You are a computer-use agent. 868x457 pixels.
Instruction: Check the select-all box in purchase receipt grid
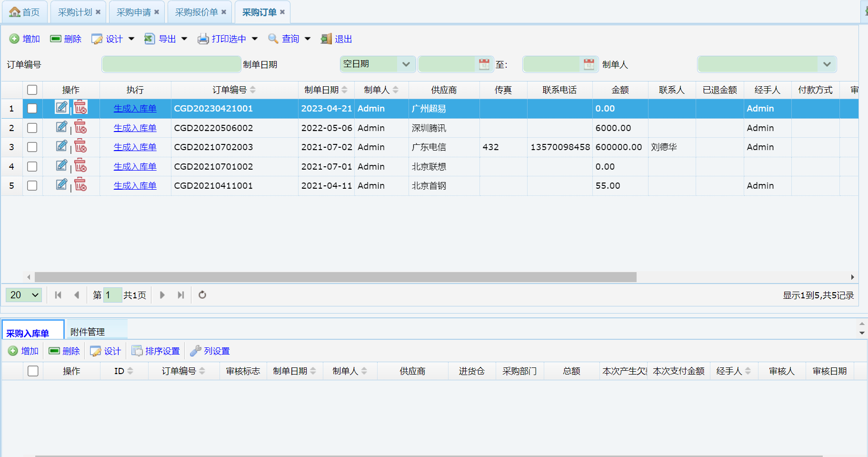tap(33, 371)
